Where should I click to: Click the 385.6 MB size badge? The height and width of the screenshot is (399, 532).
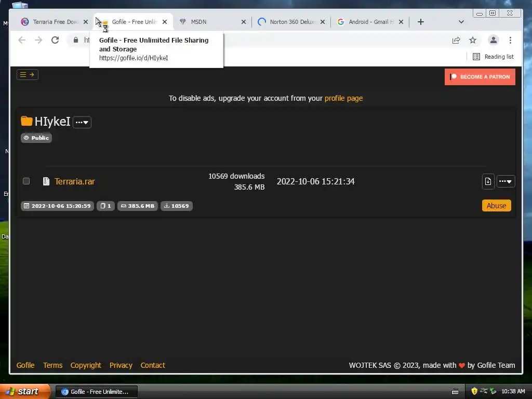click(137, 206)
